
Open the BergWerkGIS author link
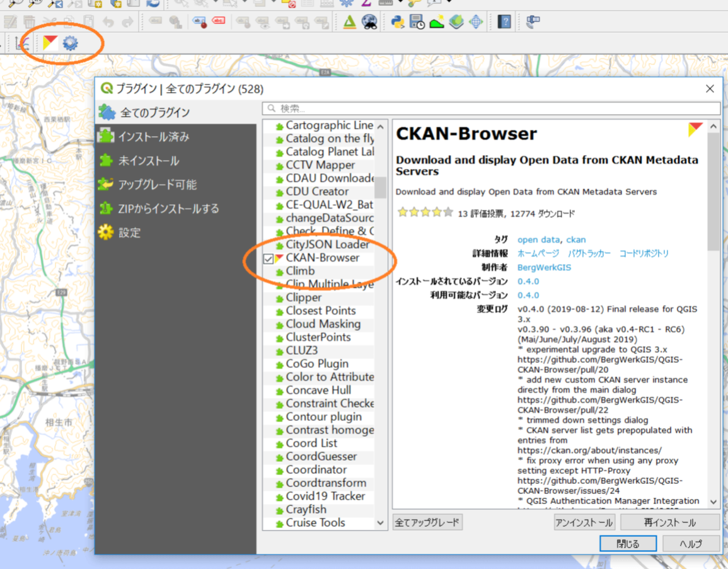tap(544, 267)
